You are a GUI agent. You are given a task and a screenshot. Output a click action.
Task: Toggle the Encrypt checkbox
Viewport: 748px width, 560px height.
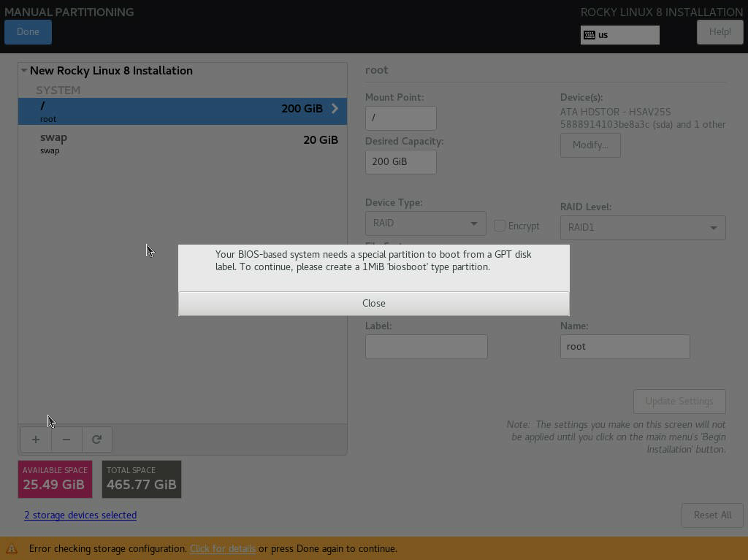tap(500, 226)
